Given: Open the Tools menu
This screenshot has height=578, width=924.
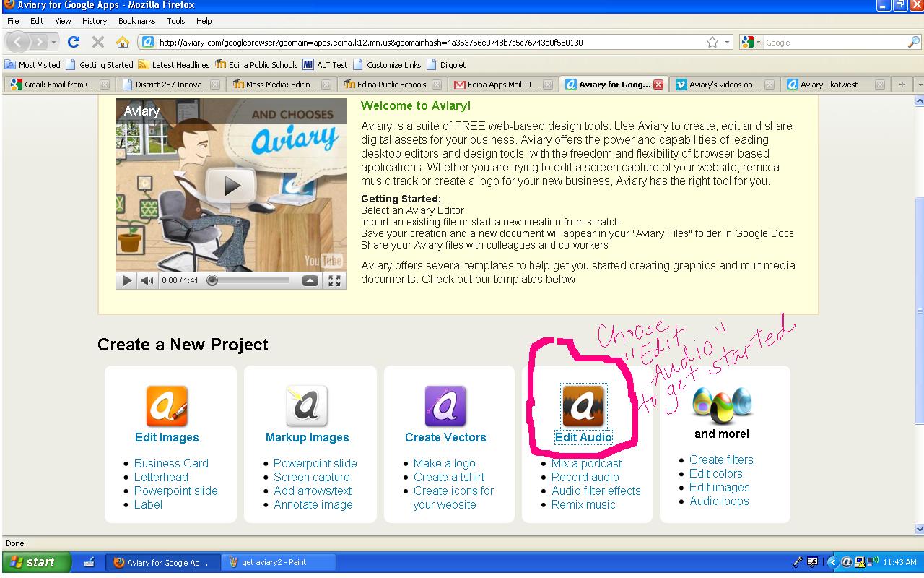Looking at the screenshot, I should point(176,21).
